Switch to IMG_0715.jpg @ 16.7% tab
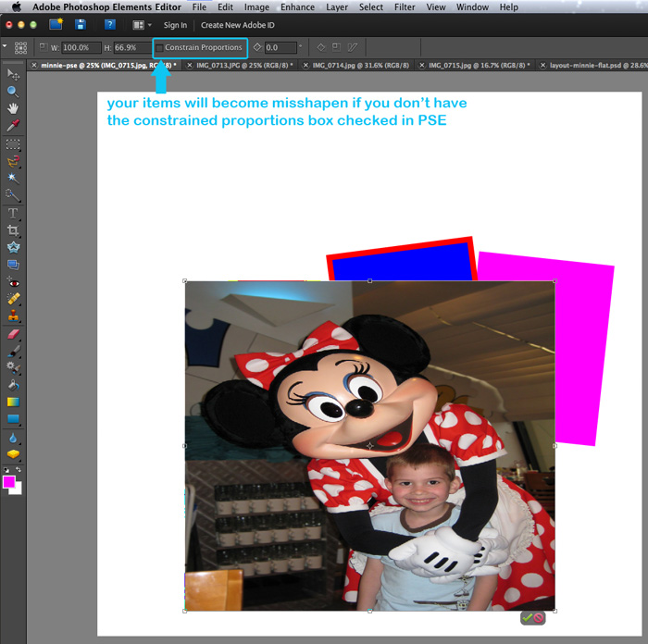The width and height of the screenshot is (648, 644). pyautogui.click(x=479, y=66)
